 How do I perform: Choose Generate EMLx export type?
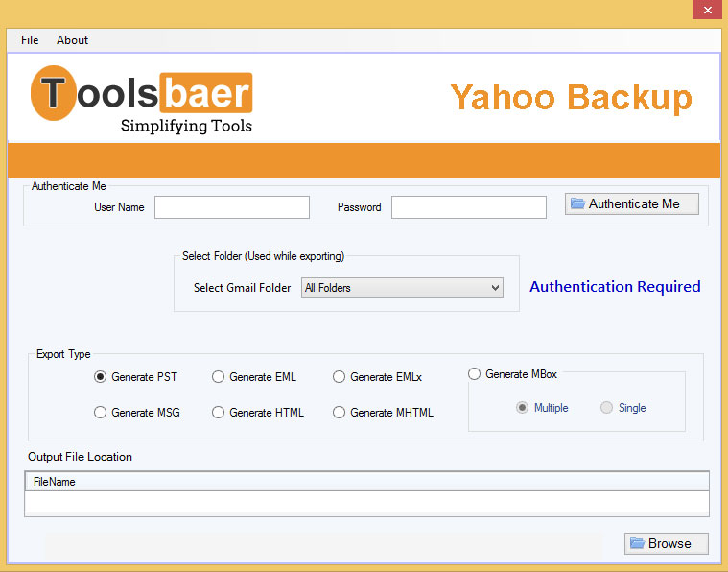coord(339,377)
